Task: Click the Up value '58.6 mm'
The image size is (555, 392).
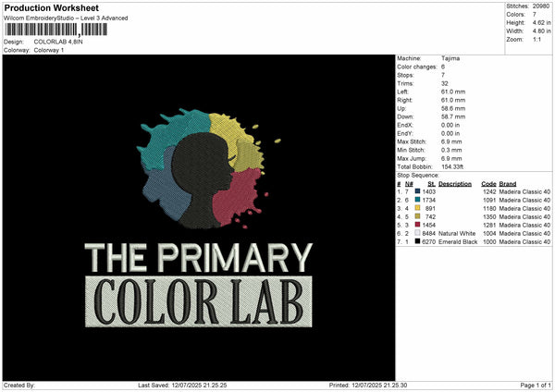Action: pos(453,108)
